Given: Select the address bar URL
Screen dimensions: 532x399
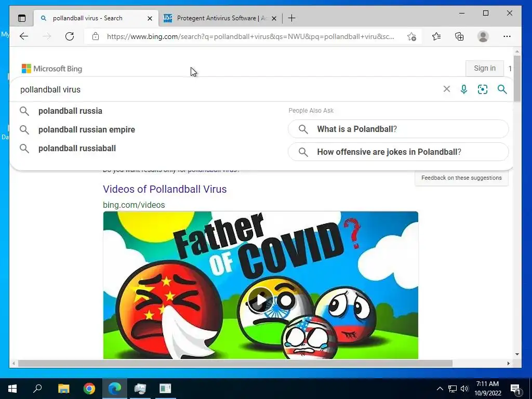Looking at the screenshot, I should (x=250, y=37).
